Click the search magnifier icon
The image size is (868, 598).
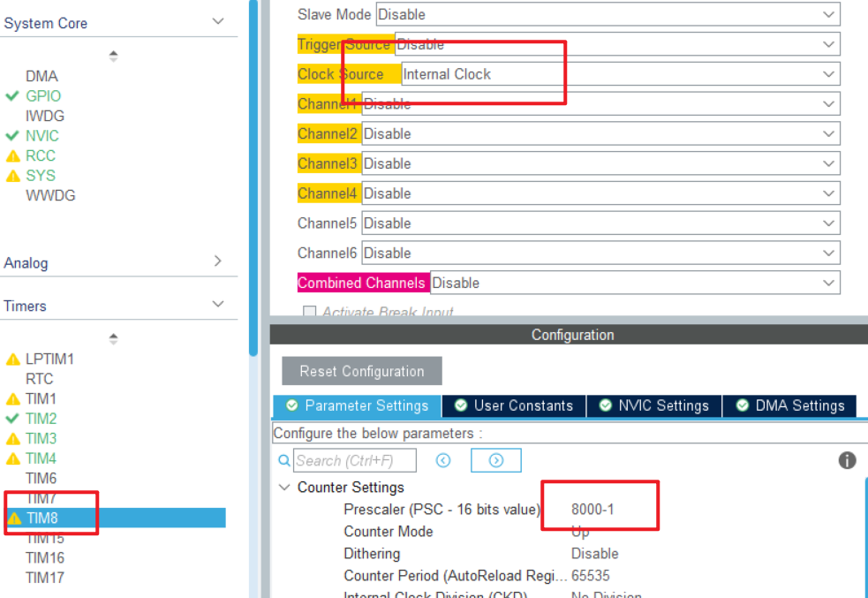[x=284, y=461]
